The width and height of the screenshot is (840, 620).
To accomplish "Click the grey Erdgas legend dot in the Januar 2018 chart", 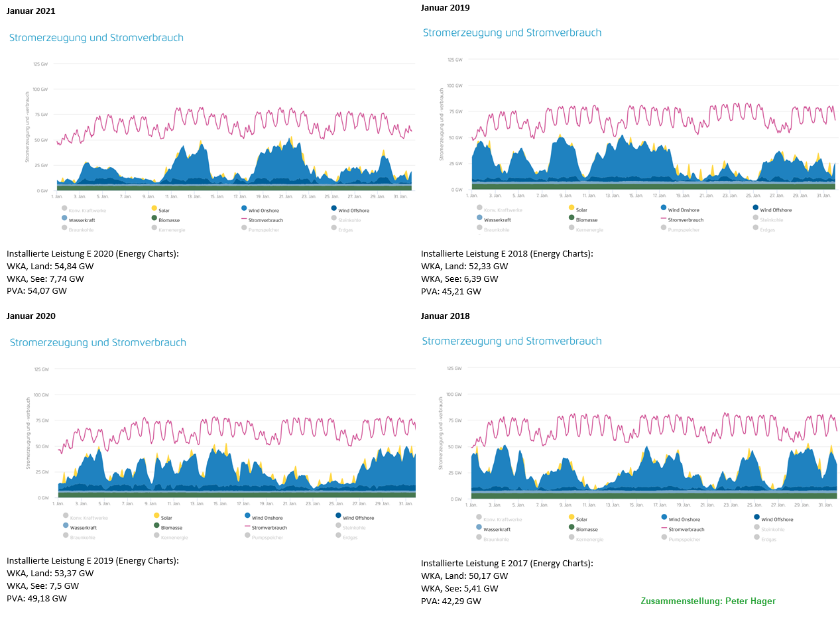I will click(x=758, y=537).
